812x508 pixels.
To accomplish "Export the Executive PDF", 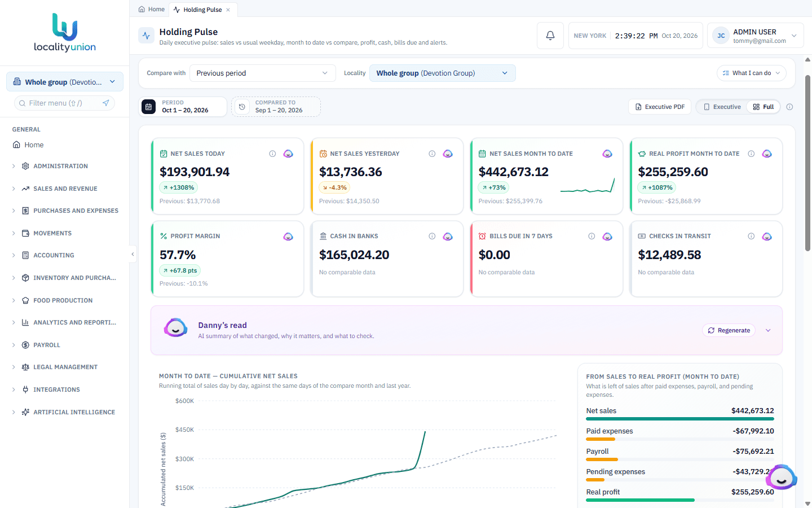I will 660,107.
